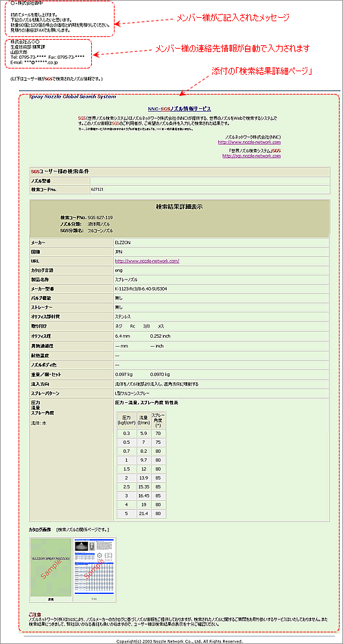Viewport: 343px width, 644px height.
Task: Select the flow value 5.9
Action: click(x=143, y=433)
